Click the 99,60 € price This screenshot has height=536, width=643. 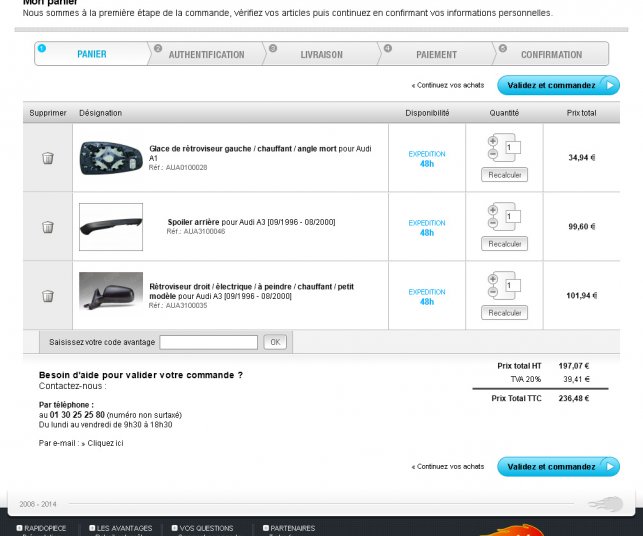[581, 226]
